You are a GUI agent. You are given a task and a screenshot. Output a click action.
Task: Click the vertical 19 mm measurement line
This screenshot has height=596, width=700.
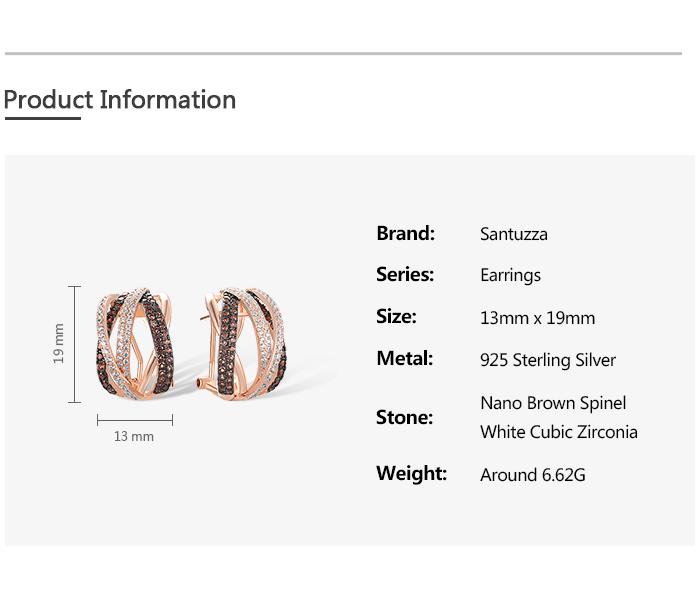point(74,344)
